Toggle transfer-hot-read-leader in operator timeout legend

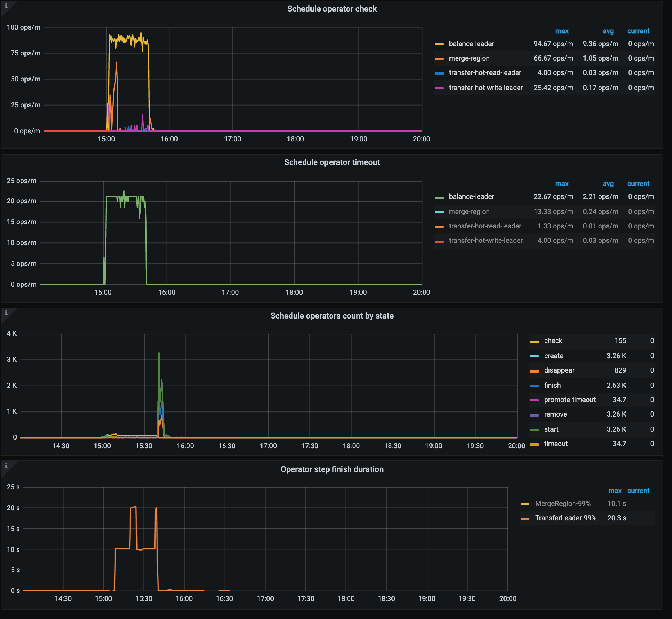(x=485, y=226)
